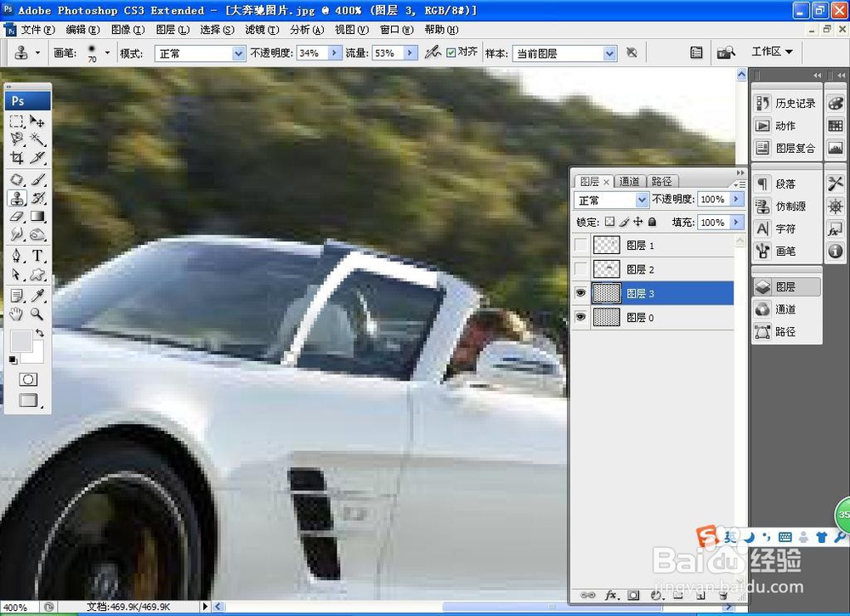Image resolution: width=850 pixels, height=616 pixels.
Task: Select the History Brush tool
Action: pyautogui.click(x=37, y=198)
